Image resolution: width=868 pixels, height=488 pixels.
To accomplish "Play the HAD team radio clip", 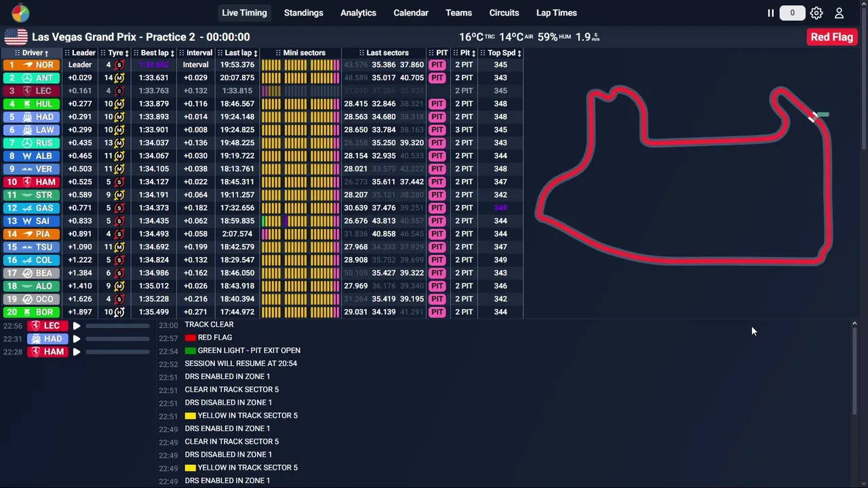I will tap(77, 339).
